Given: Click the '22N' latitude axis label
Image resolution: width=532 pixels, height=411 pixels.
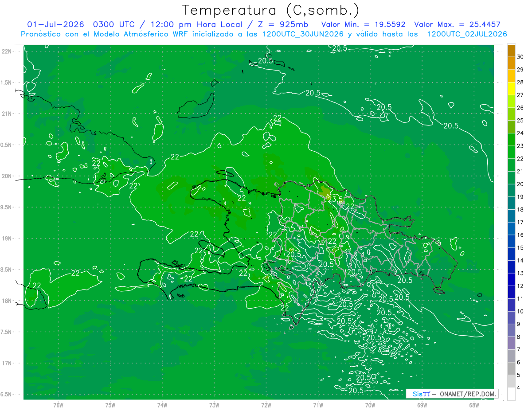Looking at the screenshot, I should (8, 51).
